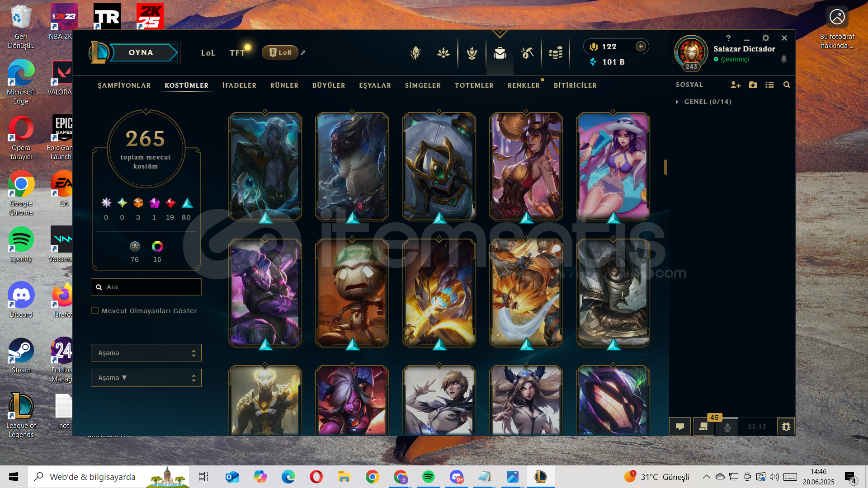Click League of Legends taskbar icon

[x=541, y=477]
